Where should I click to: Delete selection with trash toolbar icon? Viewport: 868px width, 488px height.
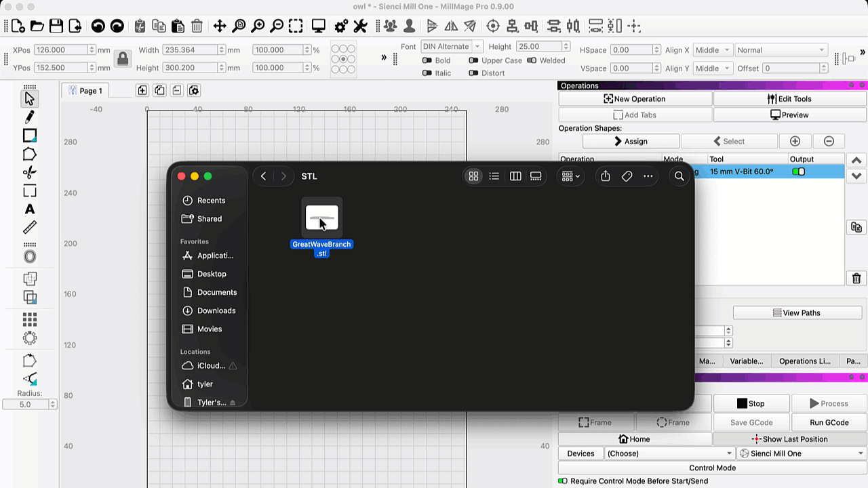(197, 26)
